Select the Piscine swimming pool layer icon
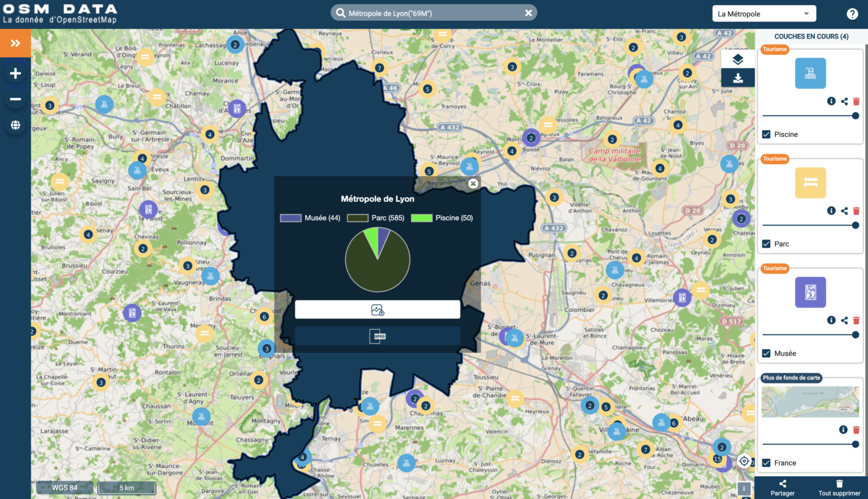This screenshot has height=499, width=868. [x=810, y=73]
